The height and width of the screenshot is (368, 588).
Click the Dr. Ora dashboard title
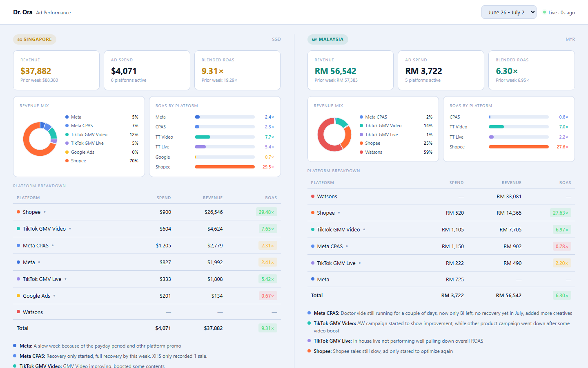(22, 12)
